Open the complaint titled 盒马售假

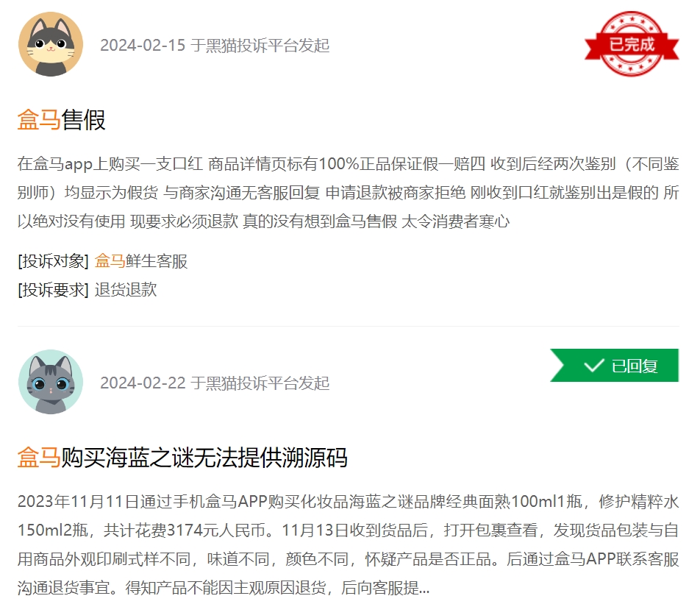(61, 120)
